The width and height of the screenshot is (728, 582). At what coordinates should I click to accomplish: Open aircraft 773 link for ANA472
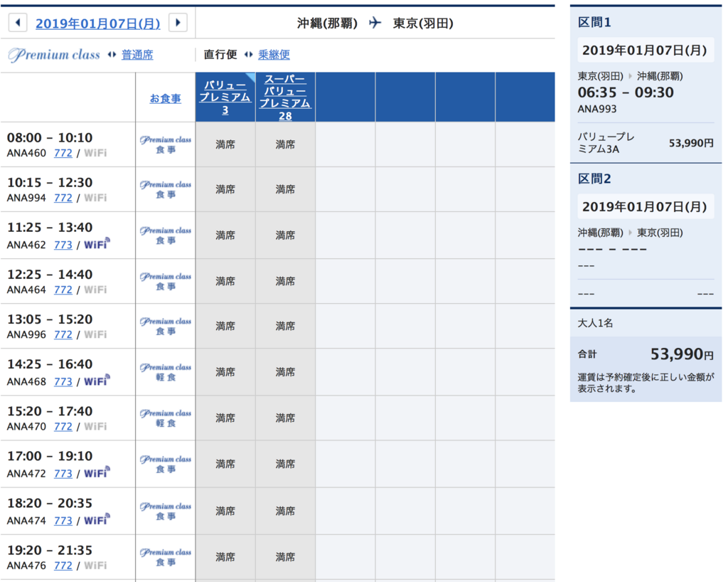pyautogui.click(x=63, y=474)
